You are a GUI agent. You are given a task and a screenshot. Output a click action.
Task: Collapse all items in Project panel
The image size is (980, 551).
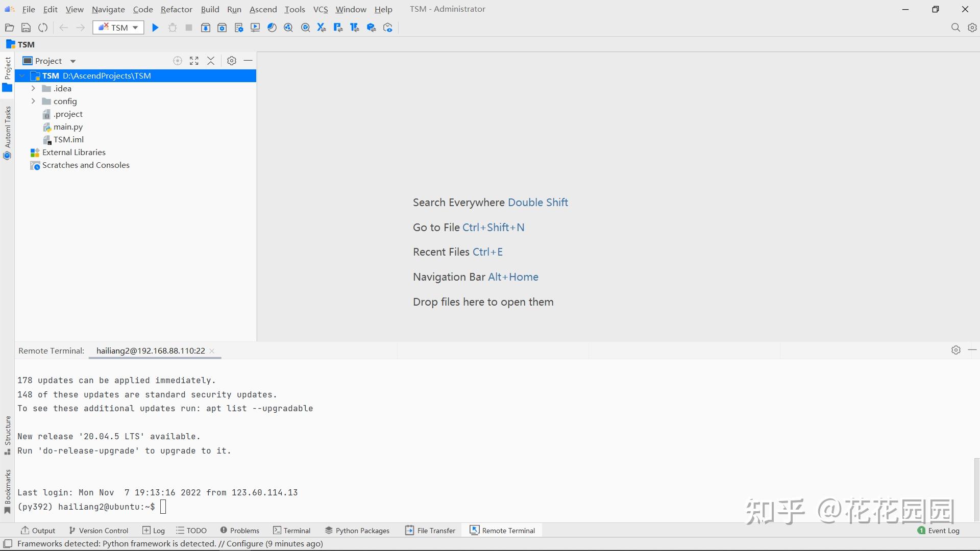click(211, 61)
